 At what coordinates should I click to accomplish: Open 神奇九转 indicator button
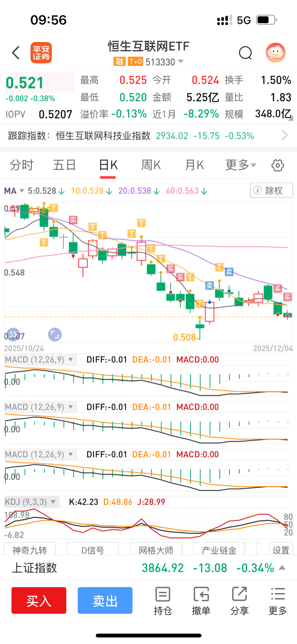30,550
